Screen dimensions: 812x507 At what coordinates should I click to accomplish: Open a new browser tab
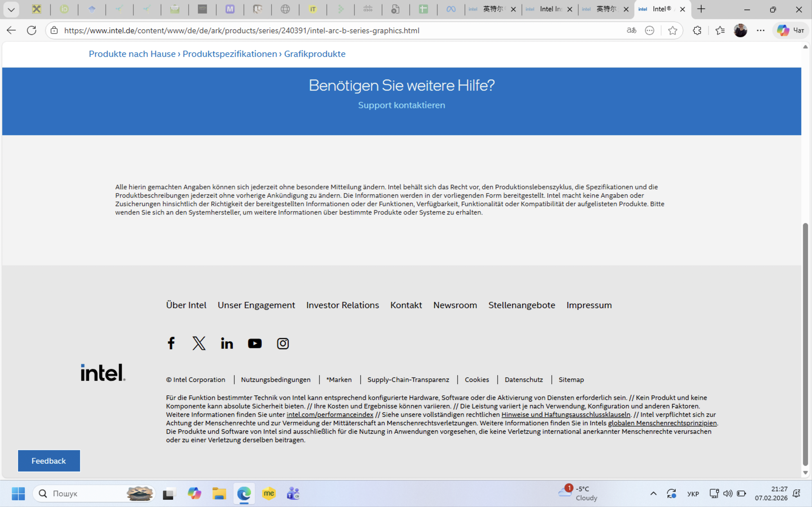click(701, 9)
